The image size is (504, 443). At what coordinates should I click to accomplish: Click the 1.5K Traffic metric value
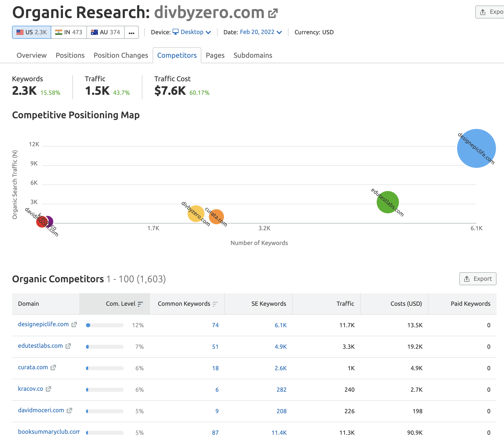97,91
